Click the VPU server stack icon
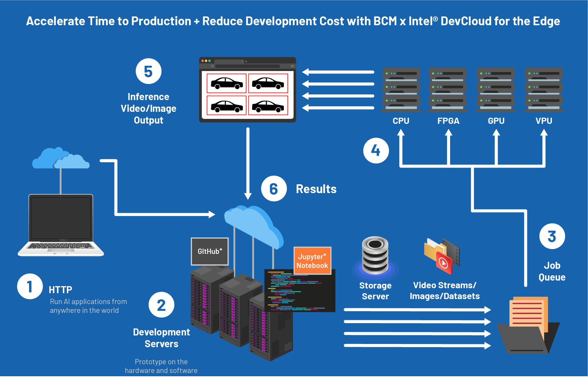This screenshot has height=383, width=588. (x=544, y=90)
